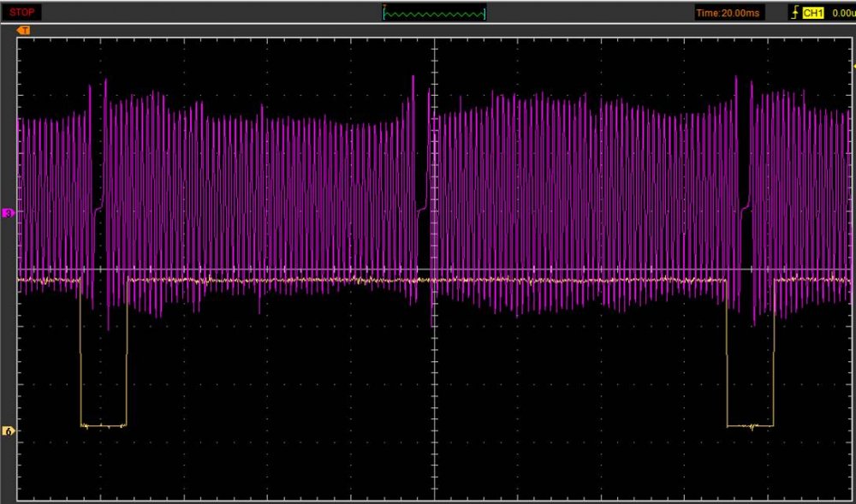Click bottom of the right yellow low pulse
Screen dimensions: 856x504
(x=750, y=425)
